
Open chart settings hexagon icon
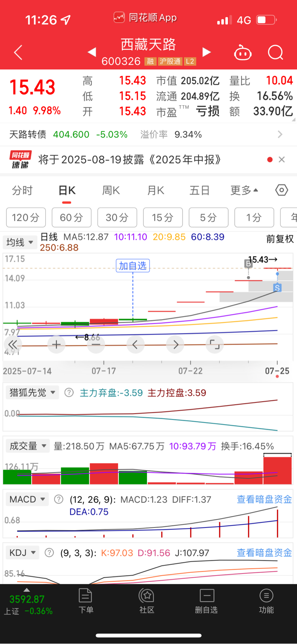[x=282, y=190]
